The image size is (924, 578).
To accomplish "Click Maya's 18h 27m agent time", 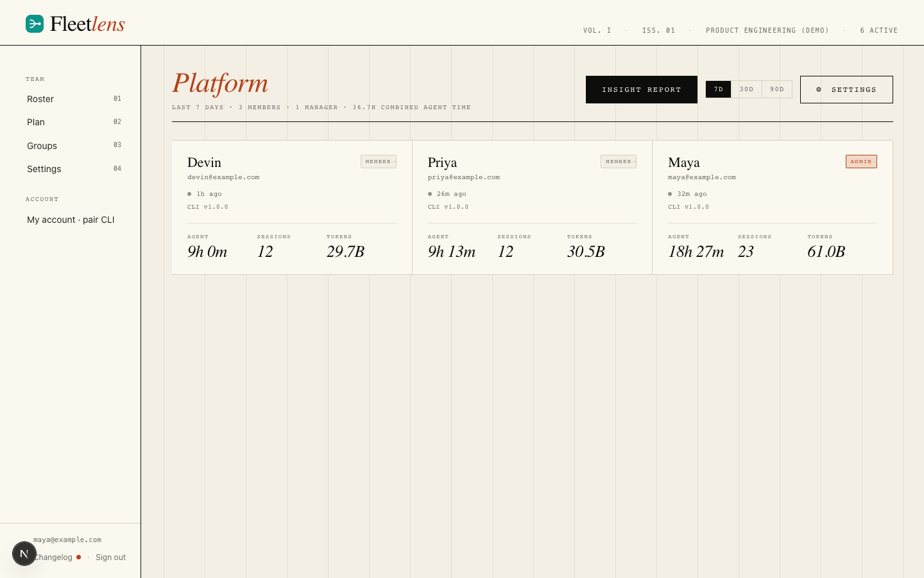I will coord(696,252).
